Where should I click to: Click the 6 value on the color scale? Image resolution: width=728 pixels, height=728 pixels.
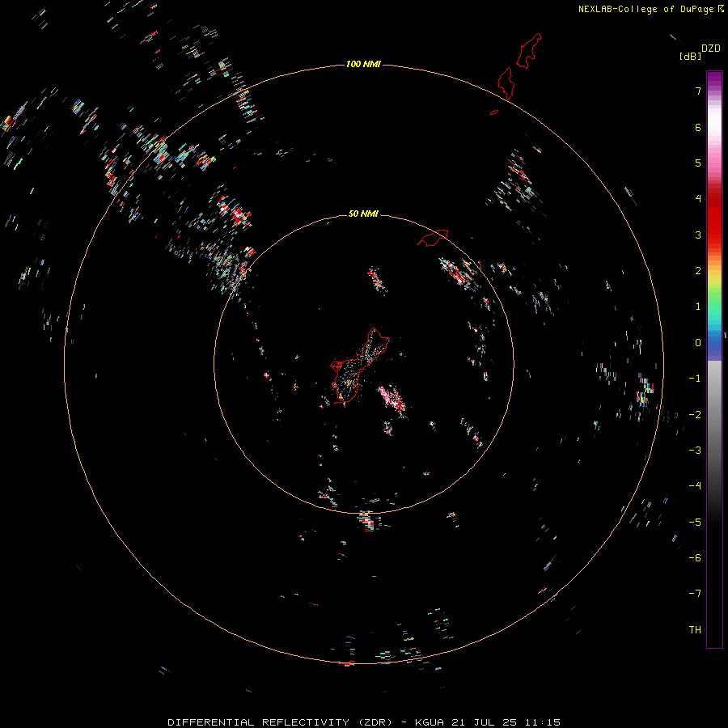tap(698, 127)
